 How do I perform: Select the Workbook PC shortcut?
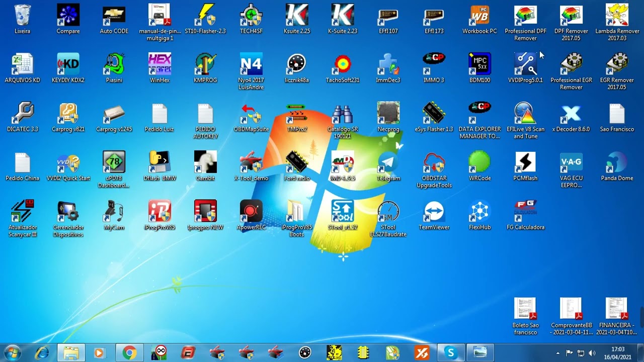click(479, 15)
